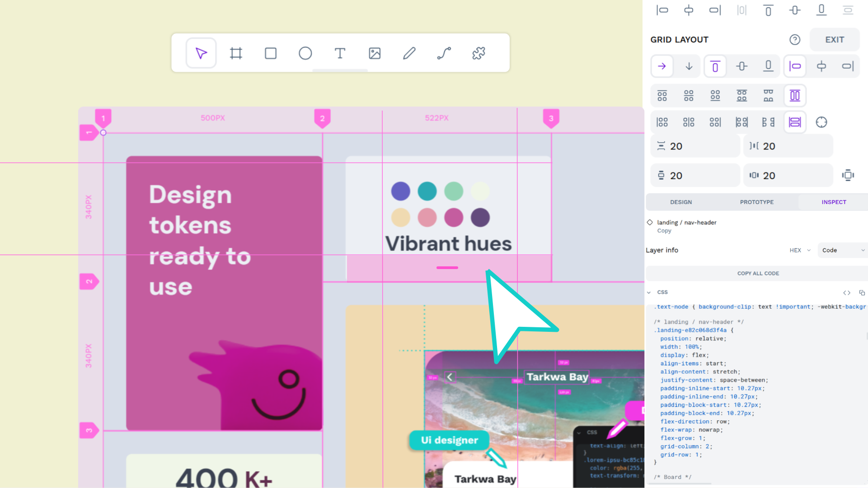Image resolution: width=868 pixels, height=488 pixels.
Task: Select the Move arrow tool
Action: pyautogui.click(x=201, y=53)
